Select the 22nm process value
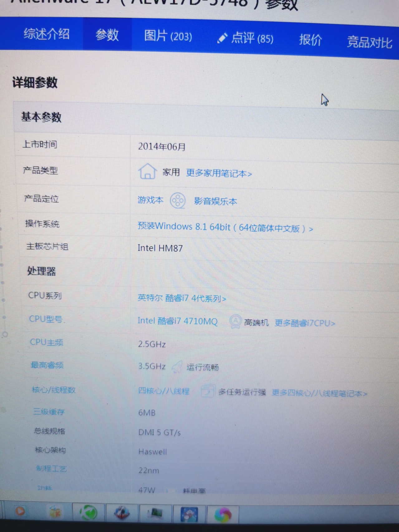The image size is (399, 532). 149,471
